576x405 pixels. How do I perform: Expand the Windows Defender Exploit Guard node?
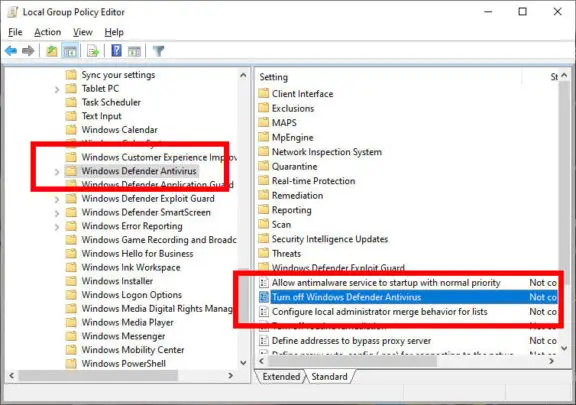tap(57, 199)
